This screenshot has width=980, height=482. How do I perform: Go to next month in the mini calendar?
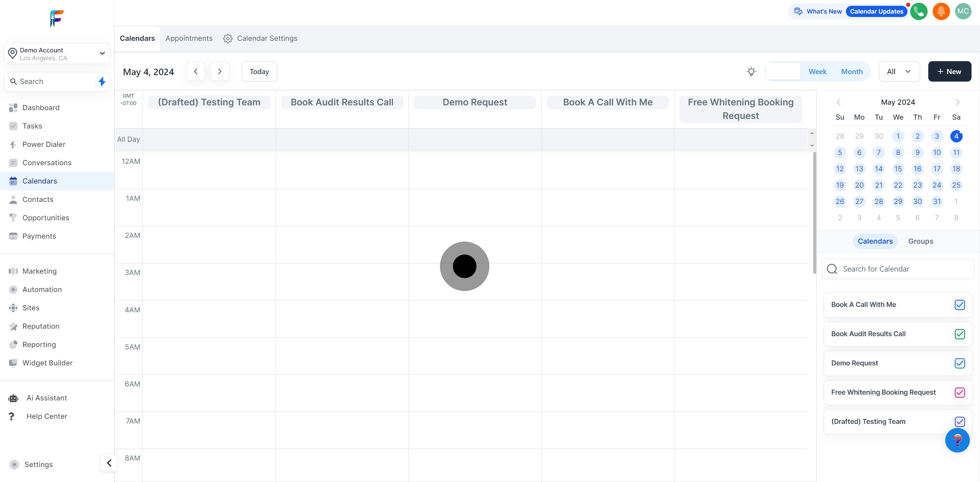pyautogui.click(x=957, y=102)
